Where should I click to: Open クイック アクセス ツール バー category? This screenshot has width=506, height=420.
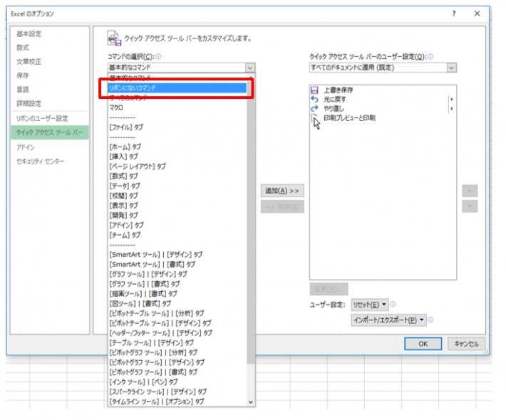tap(50, 132)
